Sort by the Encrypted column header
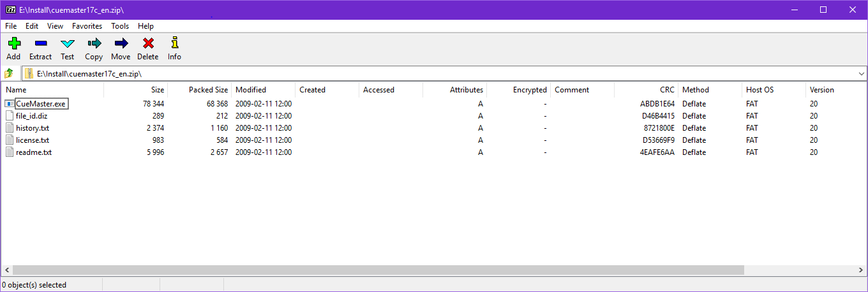 click(x=518, y=90)
